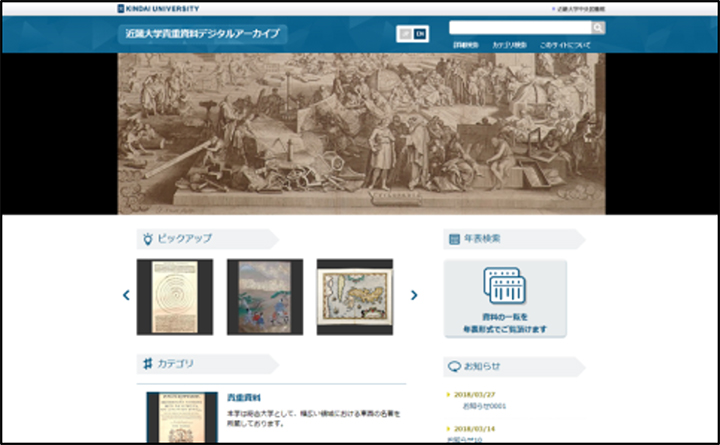
Task: Open the concentric circles diagram thumbnail
Action: [x=174, y=297]
